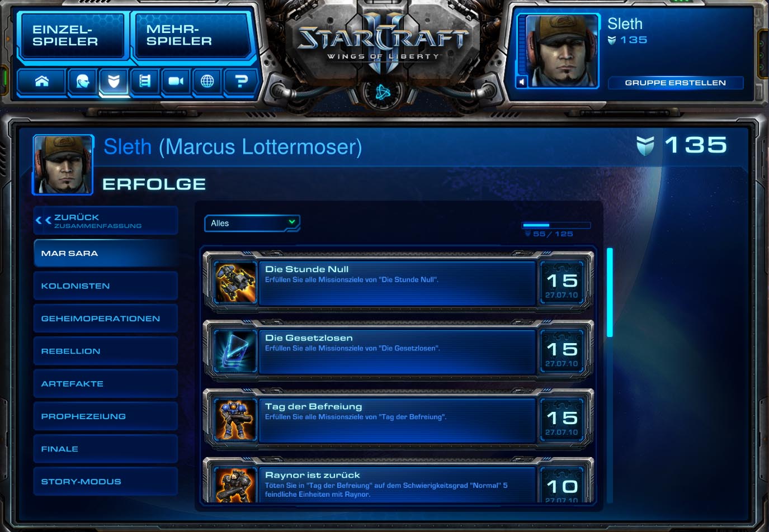This screenshot has height=532, width=769.
Task: Switch to Einzelspieler tab
Action: 72,35
